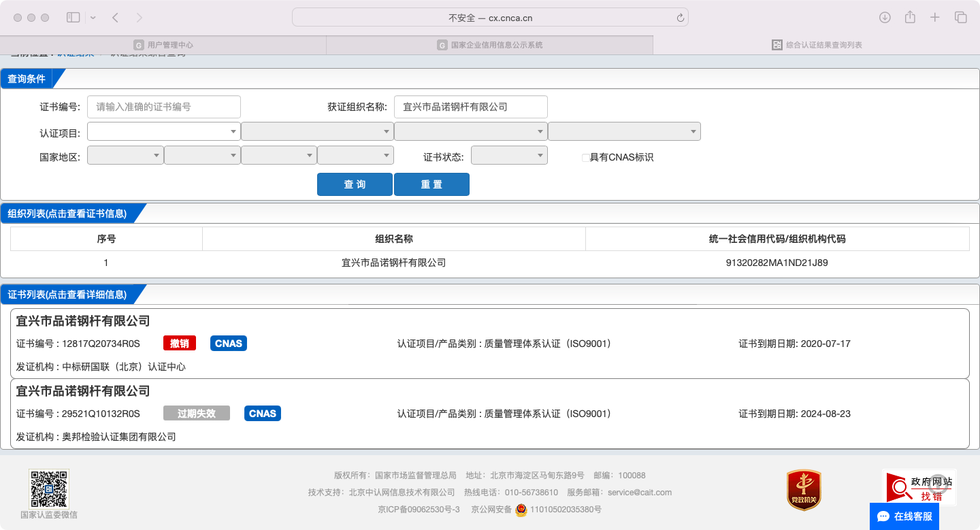Open the 证书状态 dropdown
The image size is (980, 530).
[509, 155]
